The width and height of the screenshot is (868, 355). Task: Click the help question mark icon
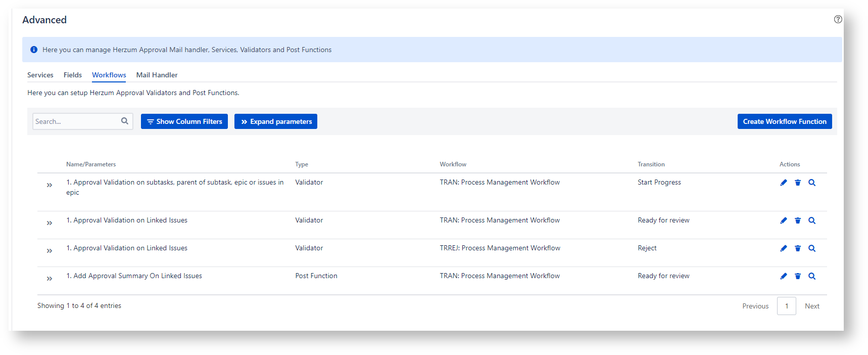click(x=838, y=19)
